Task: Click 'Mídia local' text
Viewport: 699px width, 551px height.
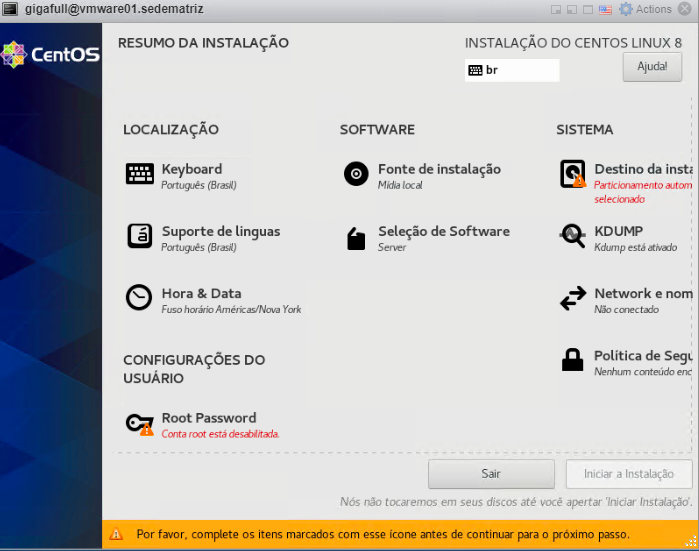Action: (400, 185)
